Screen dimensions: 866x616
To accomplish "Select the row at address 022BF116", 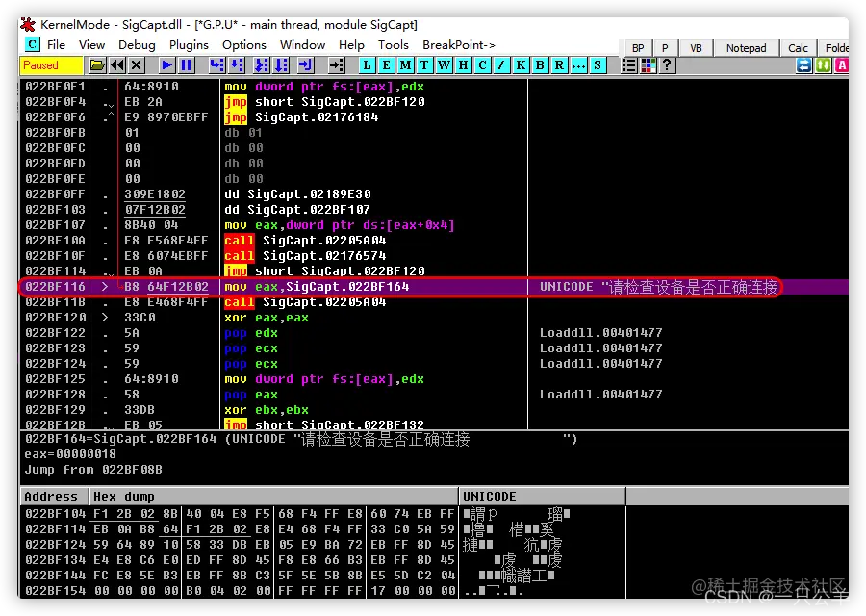I will (434, 287).
